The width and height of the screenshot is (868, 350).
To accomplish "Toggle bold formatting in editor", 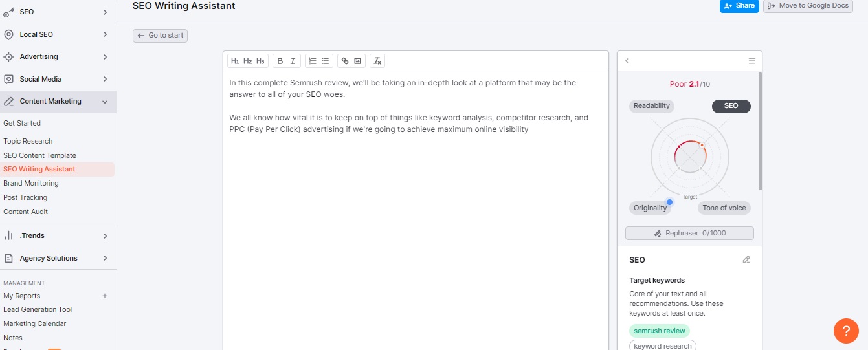I will [x=280, y=61].
